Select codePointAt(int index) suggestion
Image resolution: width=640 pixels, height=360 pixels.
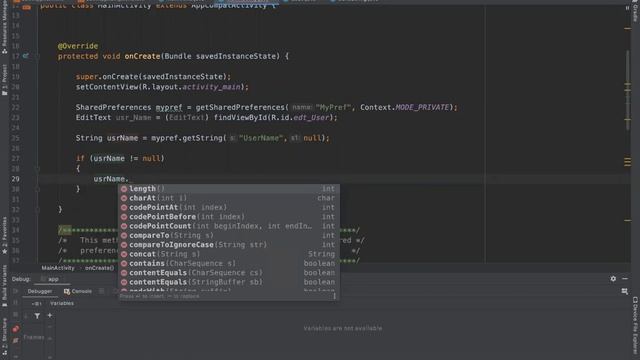tap(229, 207)
